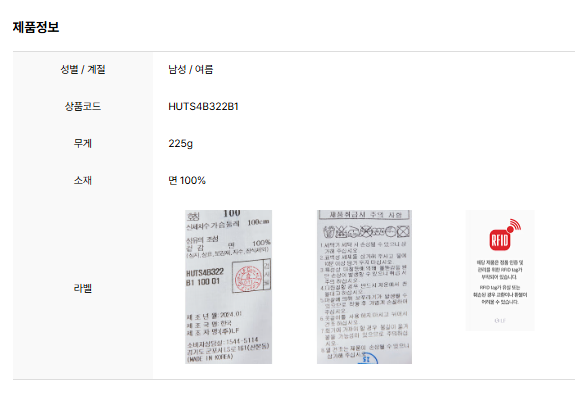Select the product code HUTS4B322B1

point(203,106)
